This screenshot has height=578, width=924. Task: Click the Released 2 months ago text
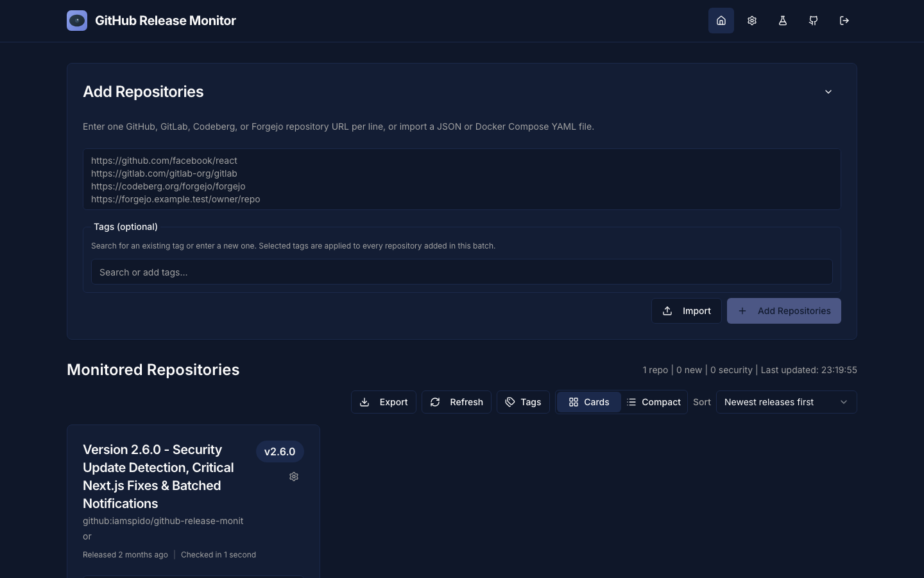[x=125, y=555]
